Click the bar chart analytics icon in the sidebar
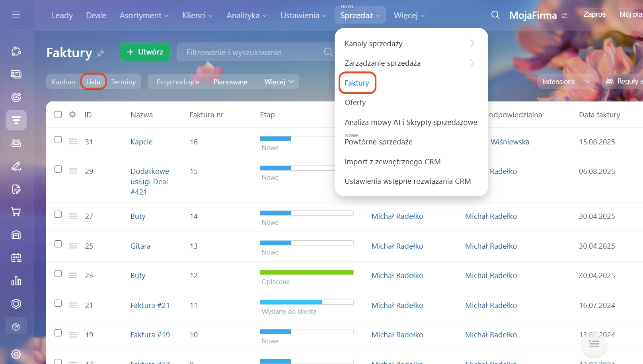Screen dimensions: 643x364 (x=16, y=281)
